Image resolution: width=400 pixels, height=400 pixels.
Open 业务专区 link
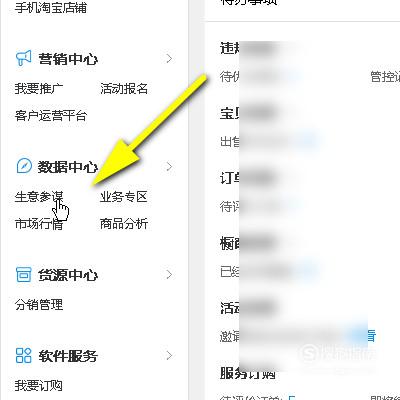(x=124, y=197)
